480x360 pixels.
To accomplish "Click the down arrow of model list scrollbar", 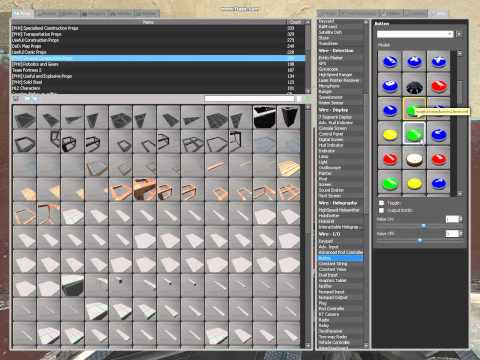I will coord(460,194).
